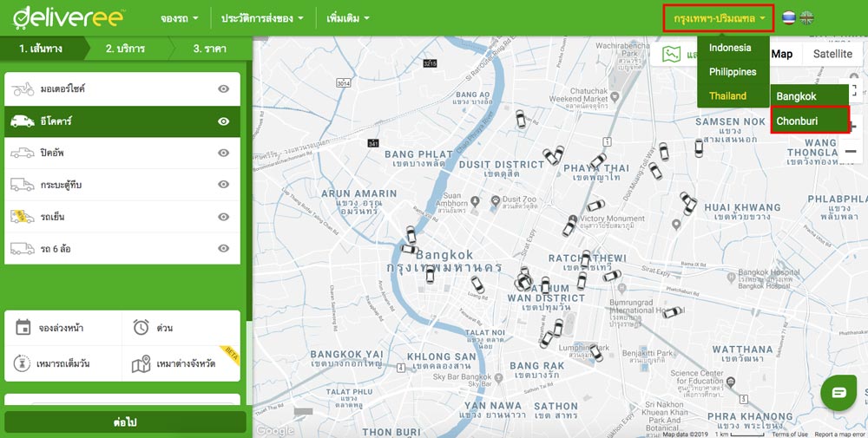Choose Chonburi in the city submenu
Image resolution: width=868 pixels, height=438 pixels.
pyautogui.click(x=809, y=121)
